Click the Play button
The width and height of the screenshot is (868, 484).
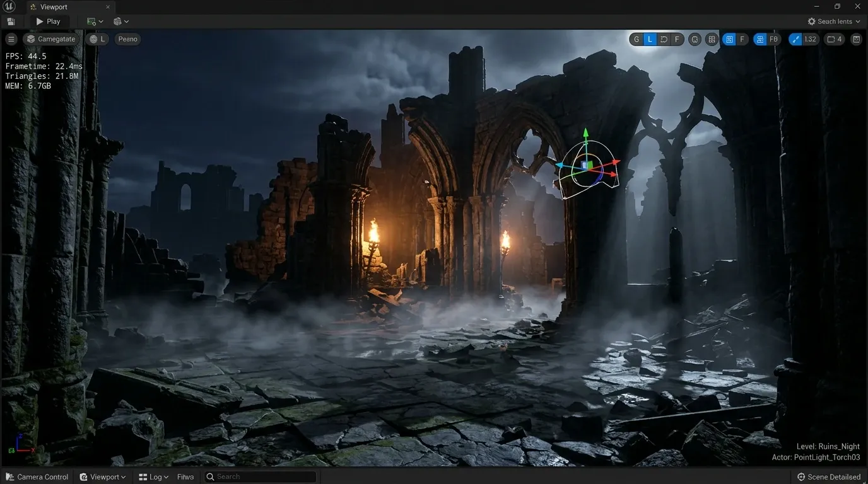(48, 21)
